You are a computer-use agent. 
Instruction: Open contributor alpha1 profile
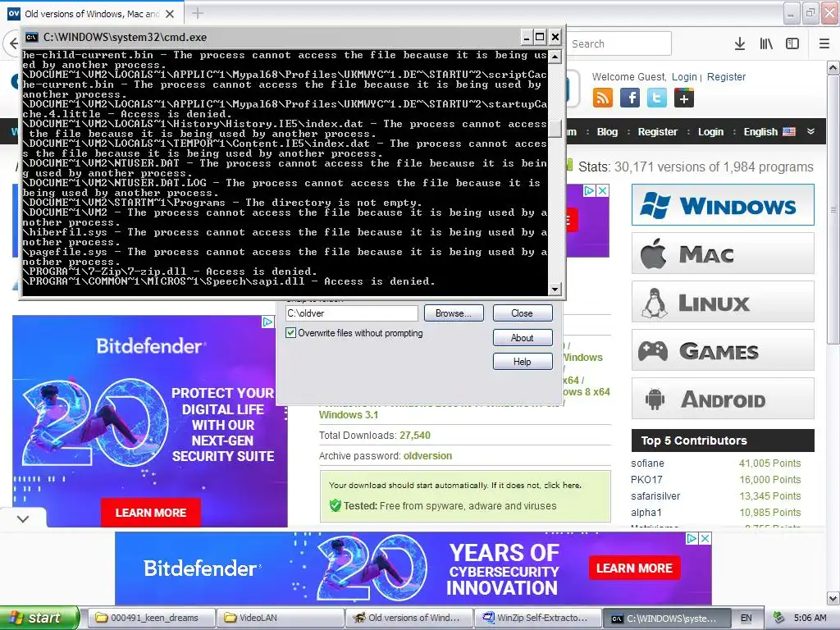click(x=646, y=513)
